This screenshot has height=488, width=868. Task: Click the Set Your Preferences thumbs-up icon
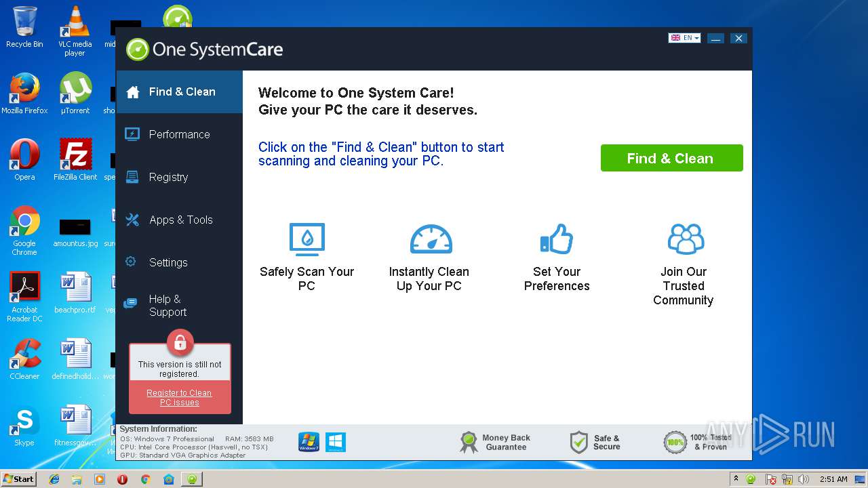(557, 239)
